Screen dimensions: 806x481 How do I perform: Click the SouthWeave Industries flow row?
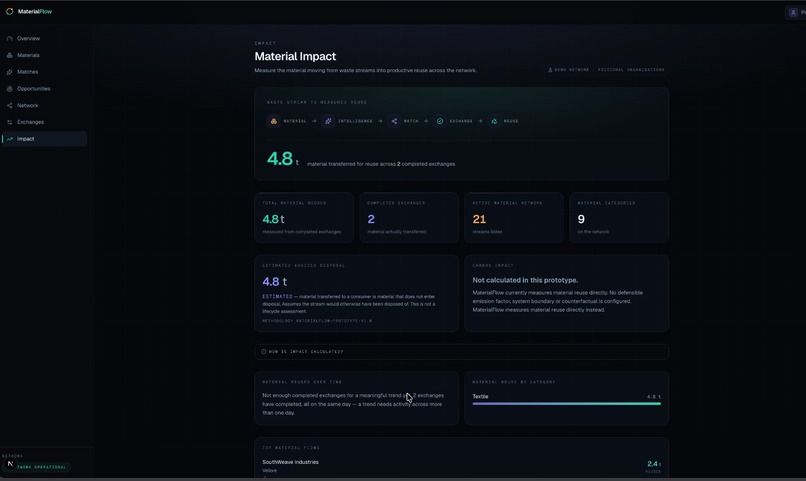click(x=461, y=466)
